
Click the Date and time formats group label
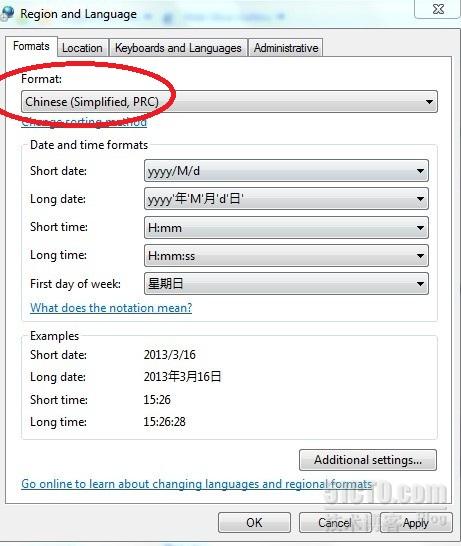tap(89, 145)
